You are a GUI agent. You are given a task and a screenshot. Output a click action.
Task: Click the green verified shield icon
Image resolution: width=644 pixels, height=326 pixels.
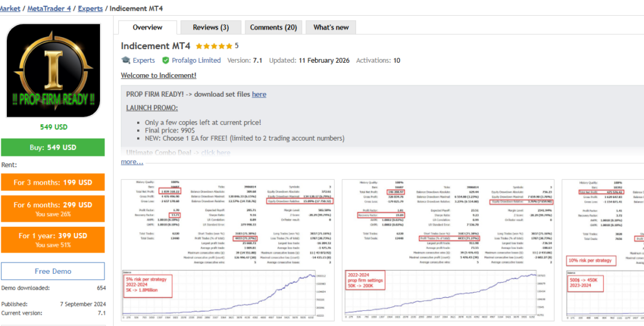point(165,60)
